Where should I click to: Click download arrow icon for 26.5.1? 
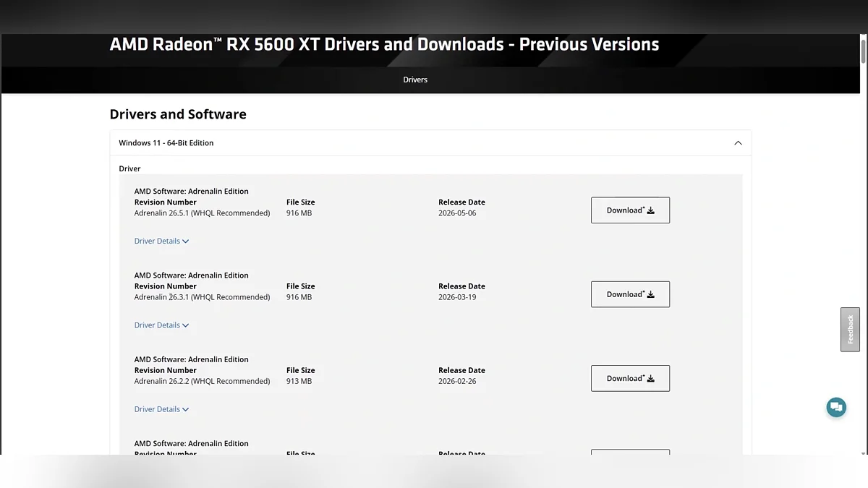coord(650,210)
